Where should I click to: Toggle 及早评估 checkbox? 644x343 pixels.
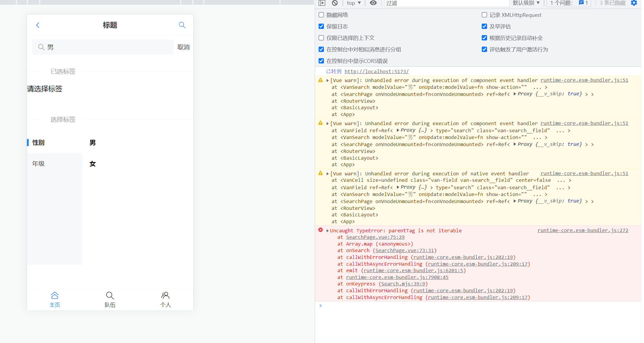point(484,26)
